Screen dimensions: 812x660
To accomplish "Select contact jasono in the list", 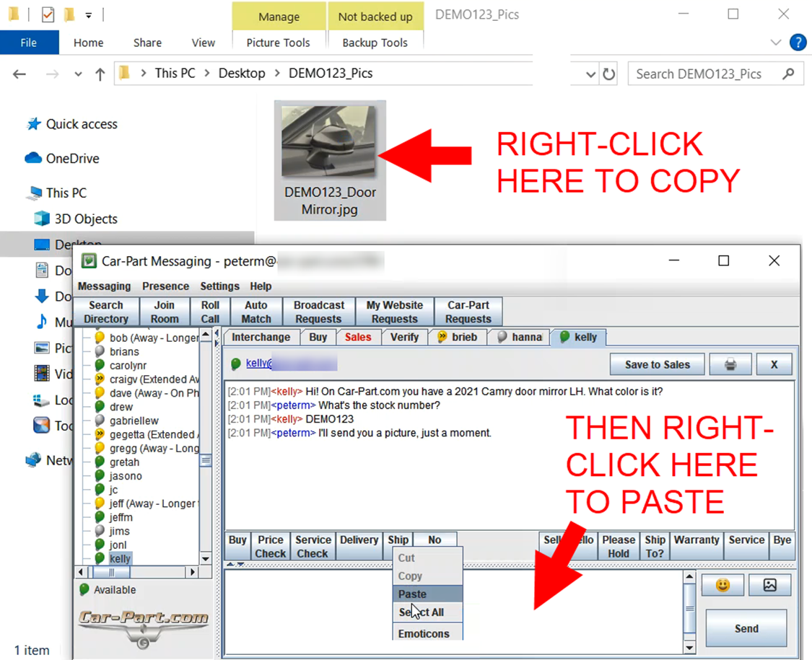I will (126, 476).
